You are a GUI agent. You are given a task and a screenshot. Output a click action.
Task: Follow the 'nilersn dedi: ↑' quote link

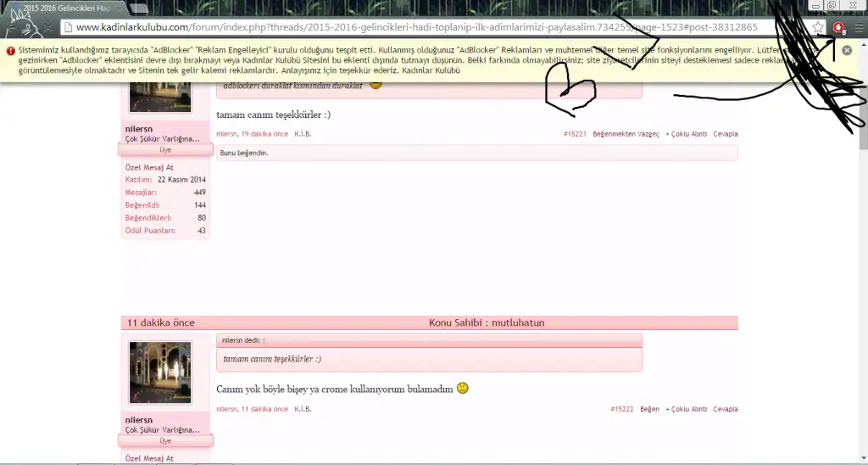click(x=243, y=340)
